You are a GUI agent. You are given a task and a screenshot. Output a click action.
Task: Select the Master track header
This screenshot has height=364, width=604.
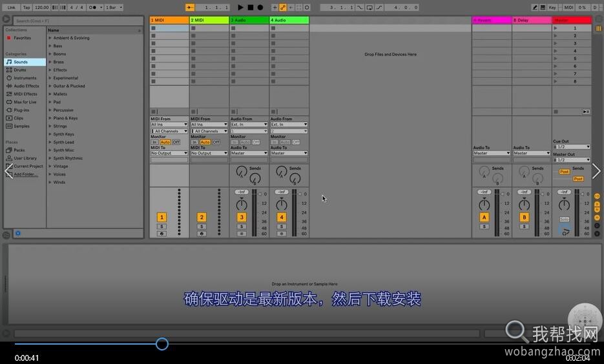pyautogui.click(x=572, y=20)
